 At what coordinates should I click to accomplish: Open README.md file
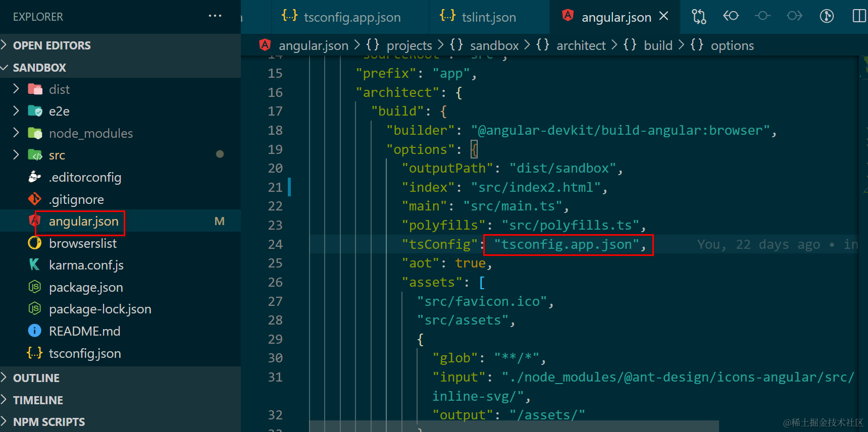120,331
